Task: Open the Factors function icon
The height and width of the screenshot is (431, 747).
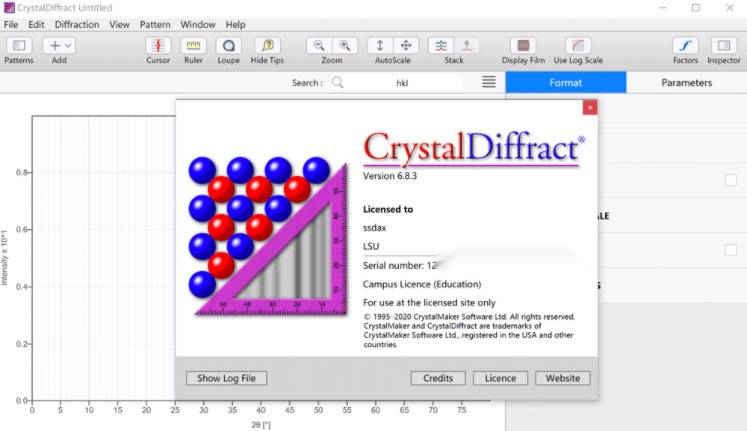Action: pyautogui.click(x=686, y=46)
